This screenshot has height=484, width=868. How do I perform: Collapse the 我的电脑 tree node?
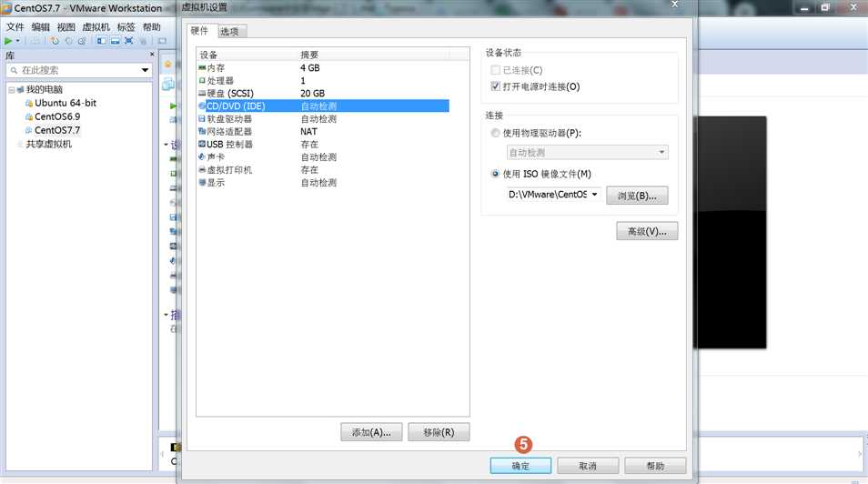(12, 90)
